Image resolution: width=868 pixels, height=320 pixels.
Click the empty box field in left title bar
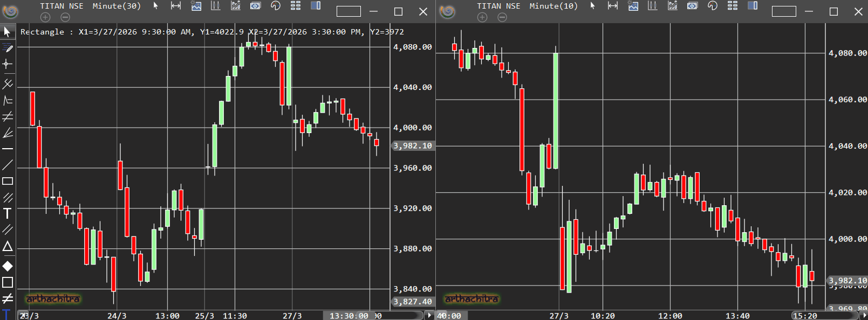click(x=348, y=11)
